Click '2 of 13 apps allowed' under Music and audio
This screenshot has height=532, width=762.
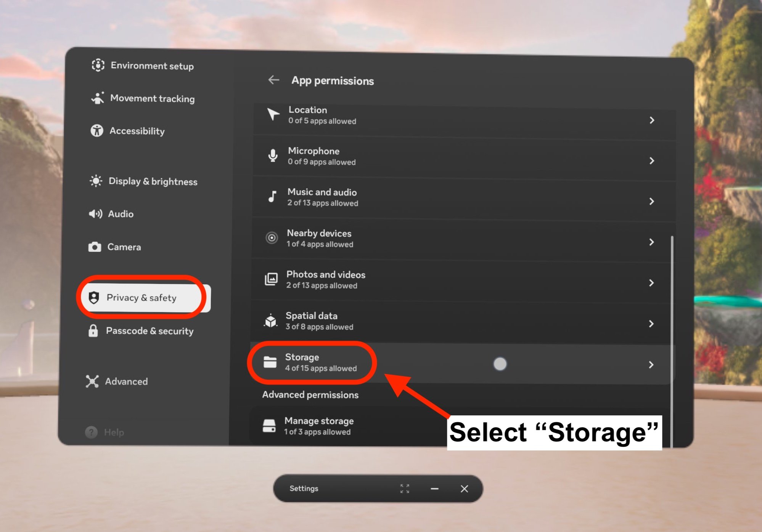[323, 203]
